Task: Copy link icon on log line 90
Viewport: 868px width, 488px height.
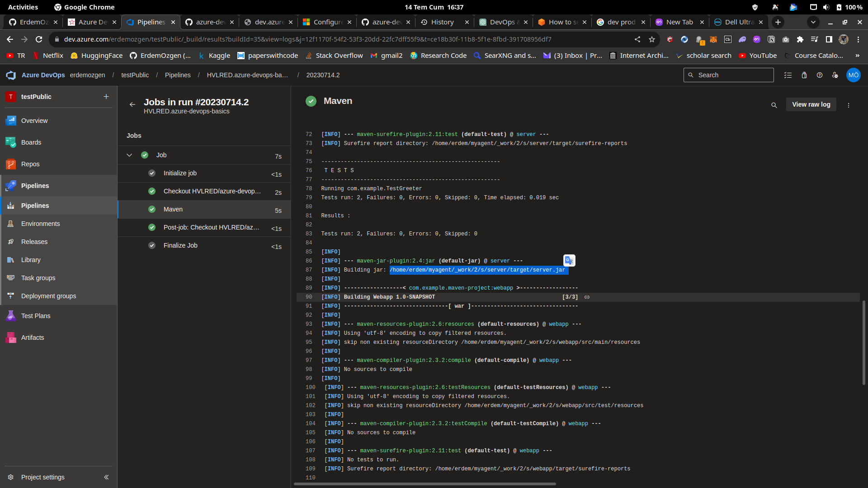Action: click(587, 297)
